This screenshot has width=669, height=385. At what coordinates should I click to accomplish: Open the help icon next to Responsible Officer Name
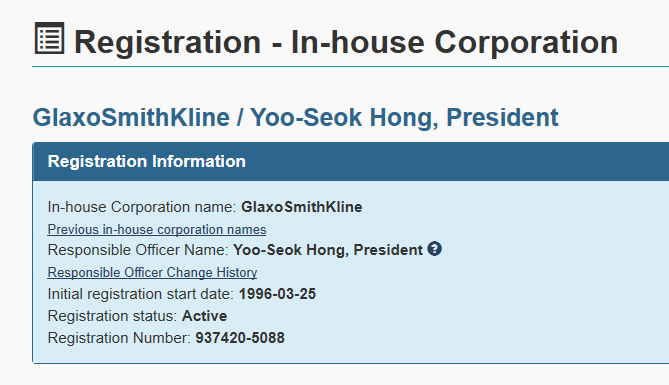click(x=434, y=249)
